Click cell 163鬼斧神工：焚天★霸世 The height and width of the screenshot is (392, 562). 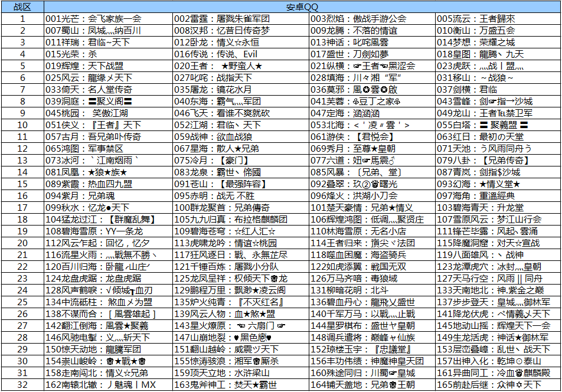pyautogui.click(x=241, y=385)
